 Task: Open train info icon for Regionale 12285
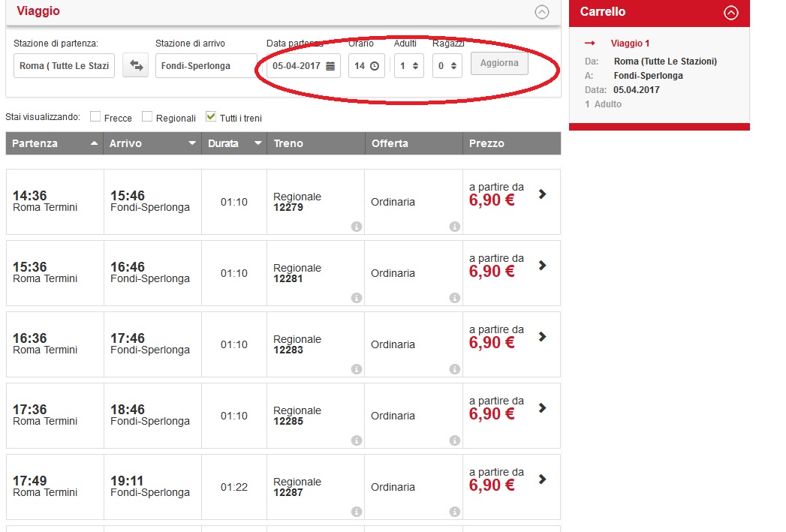(357, 440)
